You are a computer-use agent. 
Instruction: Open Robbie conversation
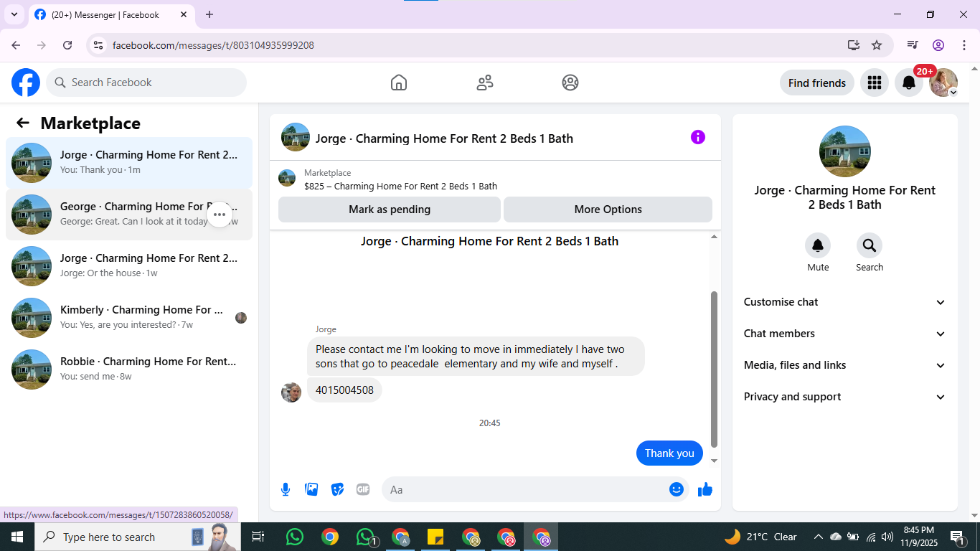tap(129, 369)
